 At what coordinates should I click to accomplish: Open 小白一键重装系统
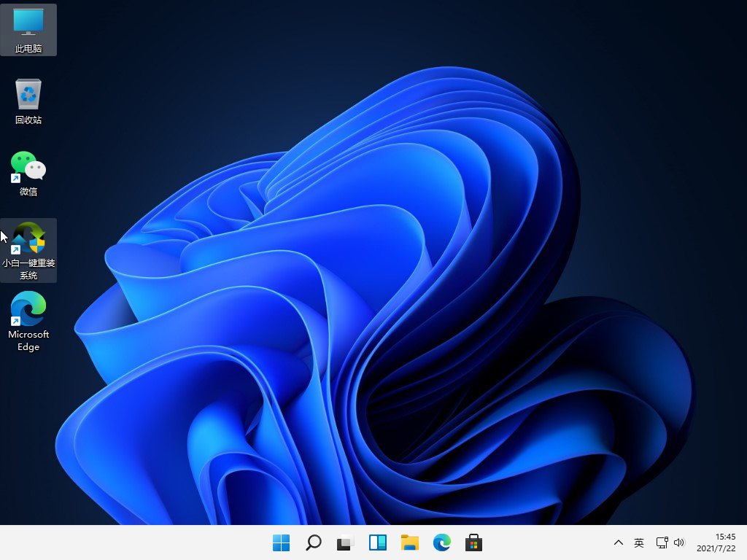28,239
